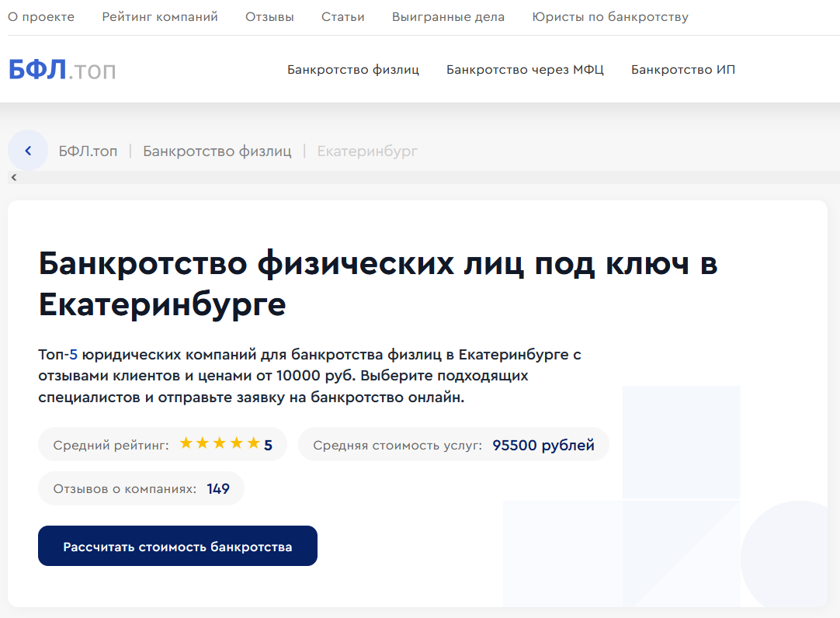Image resolution: width=840 pixels, height=618 pixels.
Task: Click the round back chevron in breadcrumbs
Action: 28,151
